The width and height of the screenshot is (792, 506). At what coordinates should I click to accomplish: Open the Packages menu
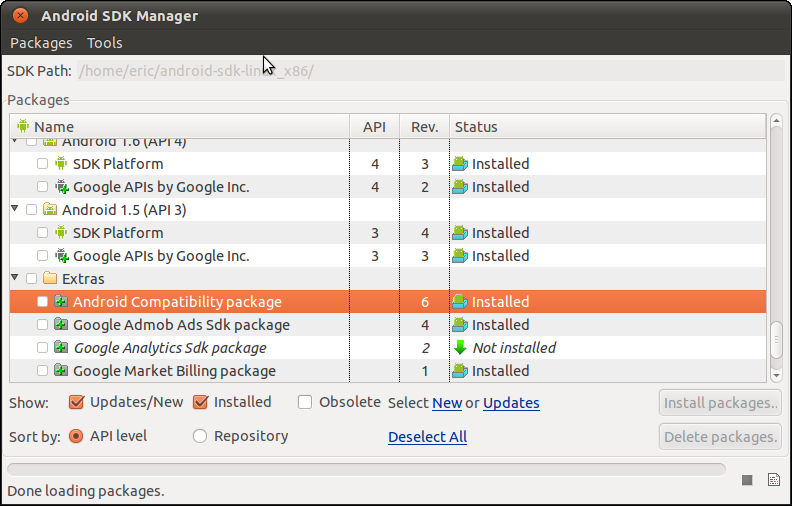click(x=41, y=43)
